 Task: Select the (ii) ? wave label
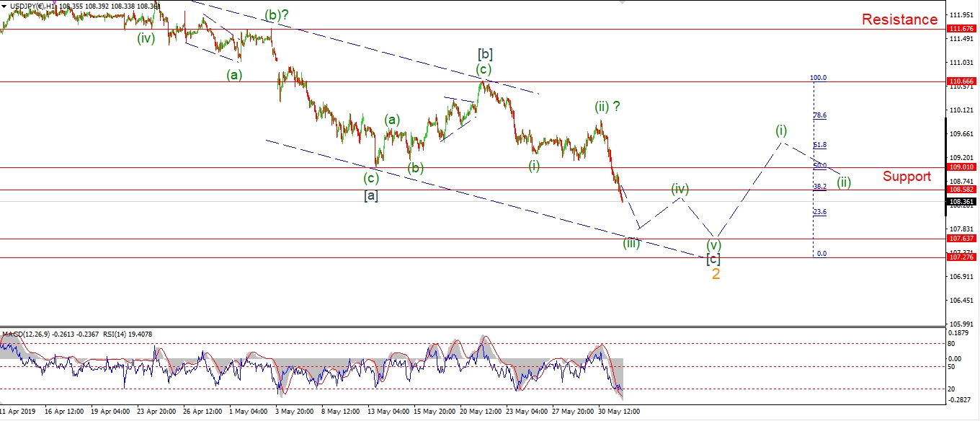pos(607,107)
